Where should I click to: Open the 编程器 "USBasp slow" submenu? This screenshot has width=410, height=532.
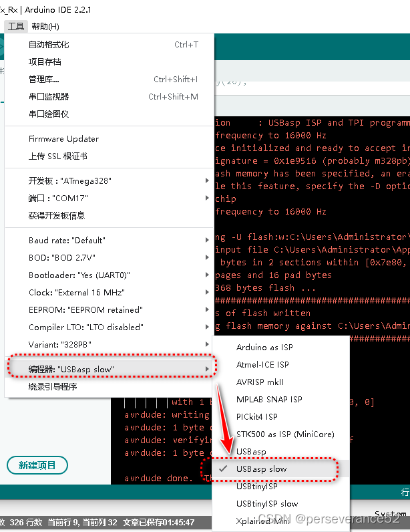click(x=110, y=369)
